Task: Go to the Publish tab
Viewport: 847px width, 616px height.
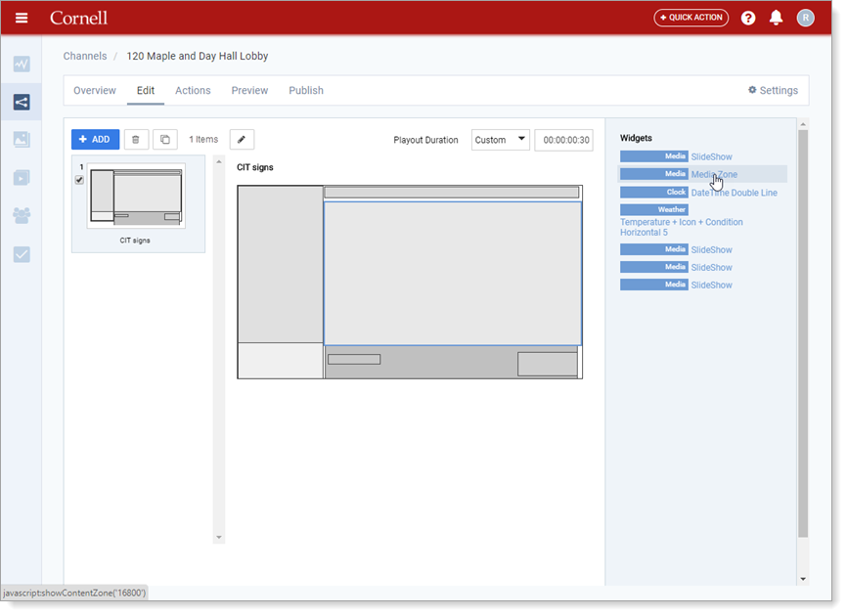Action: (x=306, y=90)
